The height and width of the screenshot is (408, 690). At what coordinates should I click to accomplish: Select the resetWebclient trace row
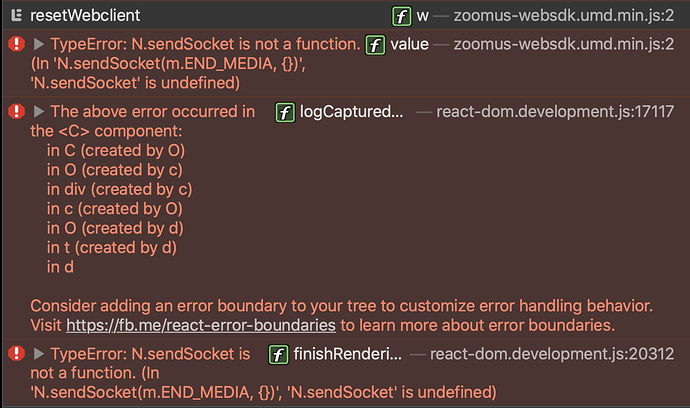345,16
